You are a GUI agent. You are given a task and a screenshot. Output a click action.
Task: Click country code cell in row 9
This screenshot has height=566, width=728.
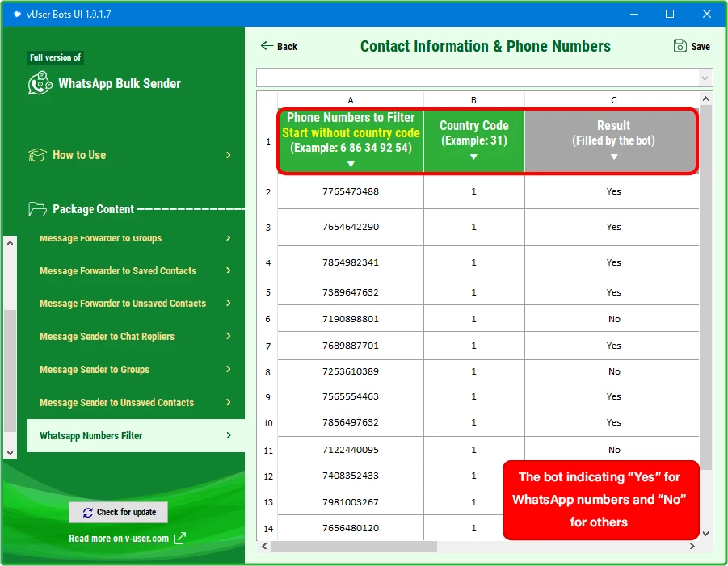[474, 396]
